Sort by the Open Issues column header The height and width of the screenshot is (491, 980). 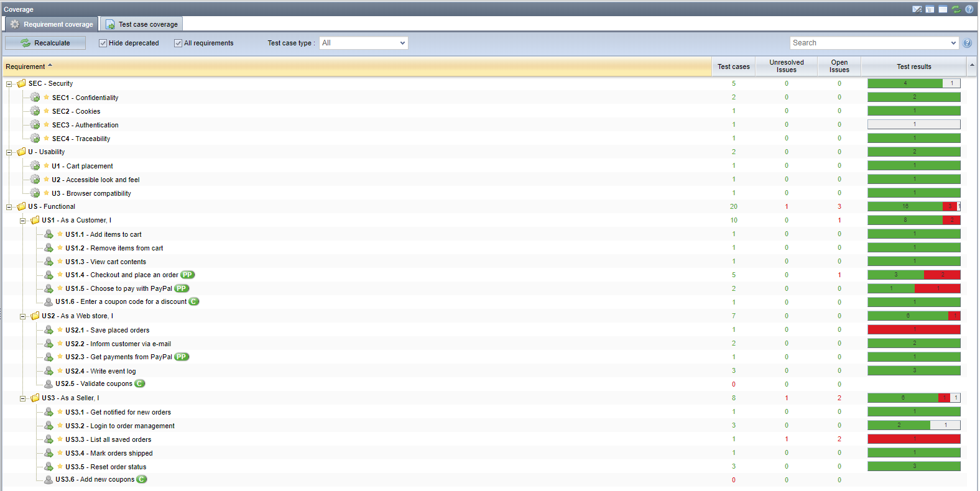pos(839,67)
